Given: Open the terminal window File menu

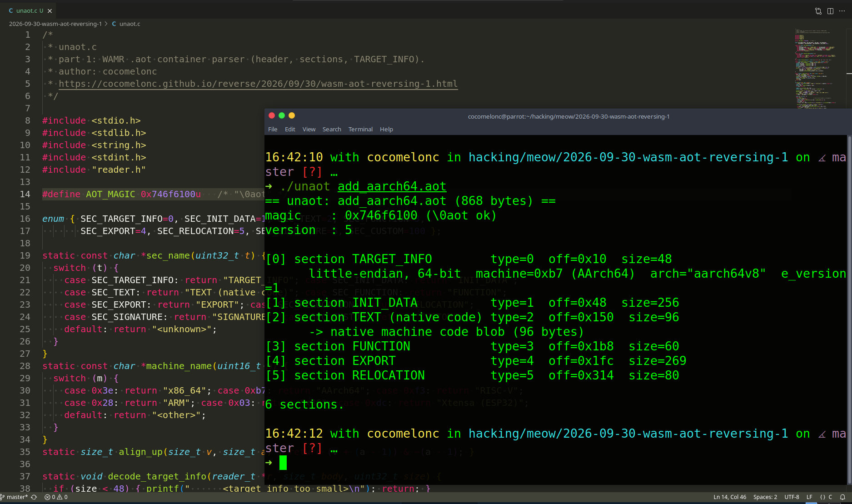Looking at the screenshot, I should coord(273,129).
